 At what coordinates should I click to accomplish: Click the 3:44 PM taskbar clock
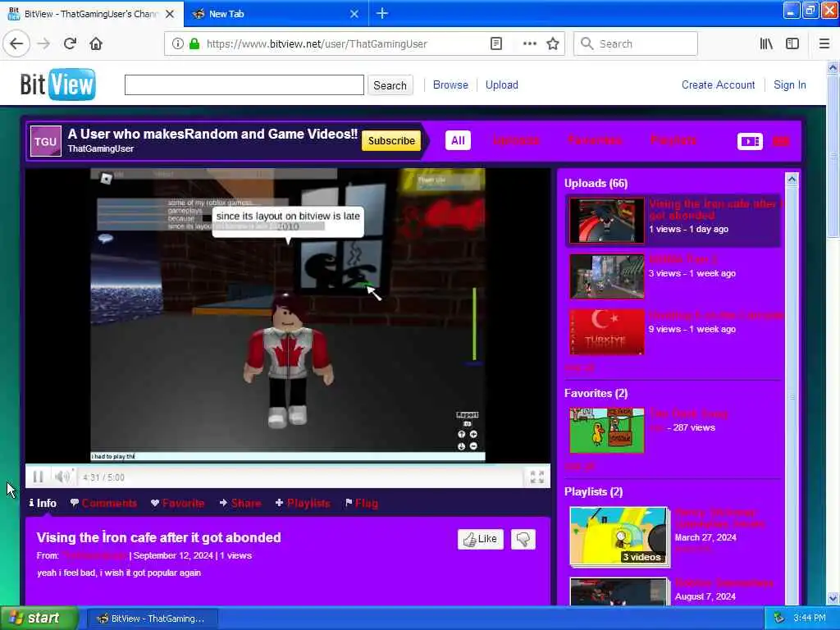[810, 619]
